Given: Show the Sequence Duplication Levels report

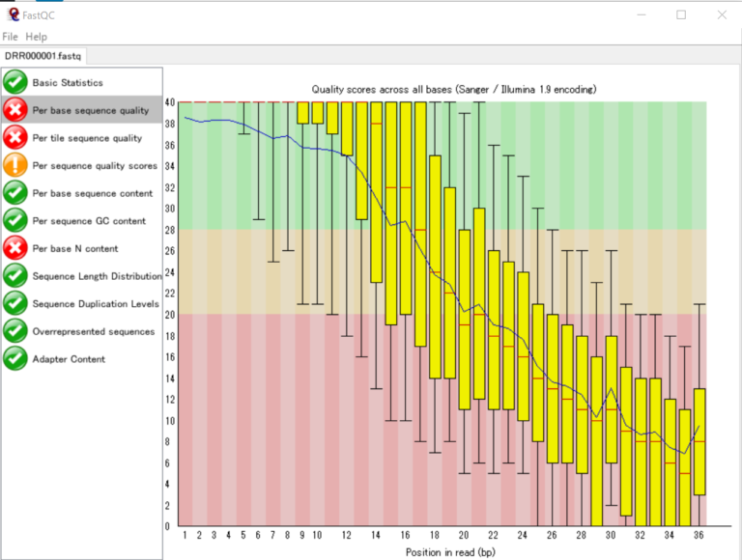Looking at the screenshot, I should click(x=95, y=304).
